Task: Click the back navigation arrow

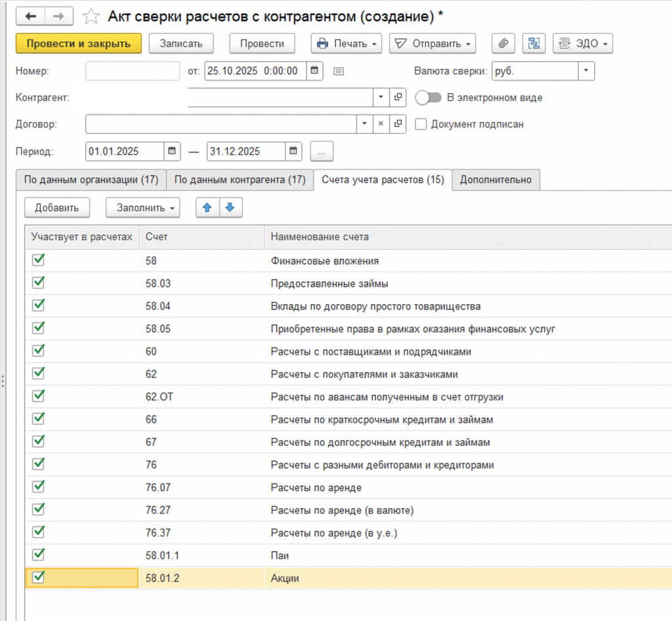Action: [x=31, y=16]
